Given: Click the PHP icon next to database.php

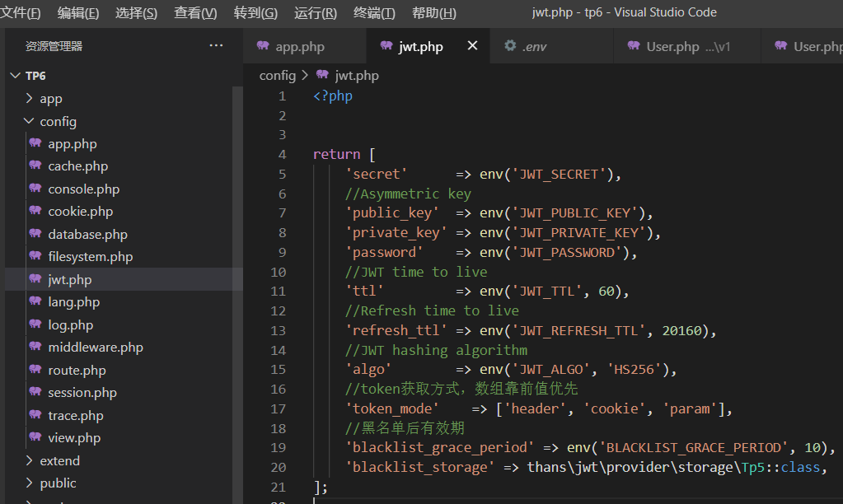Looking at the screenshot, I should click(x=35, y=234).
